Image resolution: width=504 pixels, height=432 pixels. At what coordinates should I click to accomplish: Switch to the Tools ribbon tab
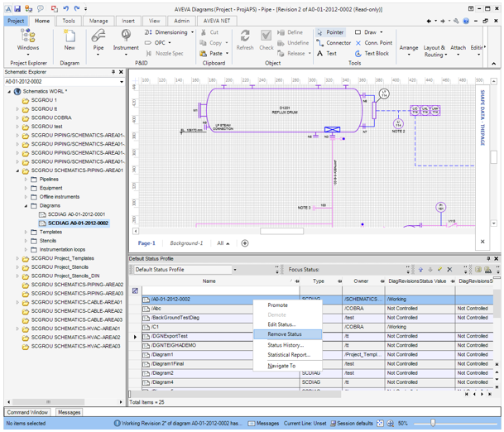click(x=69, y=21)
